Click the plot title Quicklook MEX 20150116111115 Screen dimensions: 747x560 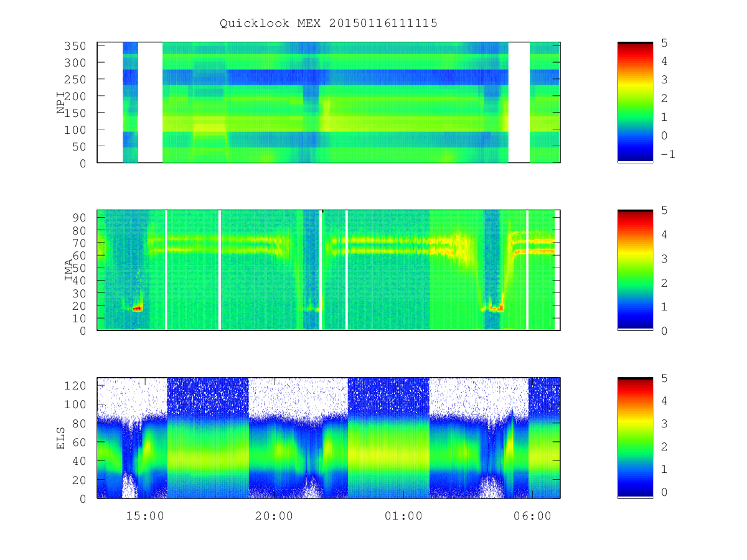click(329, 23)
